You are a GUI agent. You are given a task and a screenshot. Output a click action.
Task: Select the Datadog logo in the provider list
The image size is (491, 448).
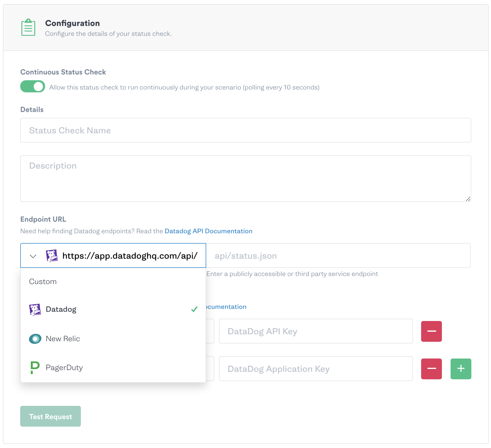coord(35,309)
